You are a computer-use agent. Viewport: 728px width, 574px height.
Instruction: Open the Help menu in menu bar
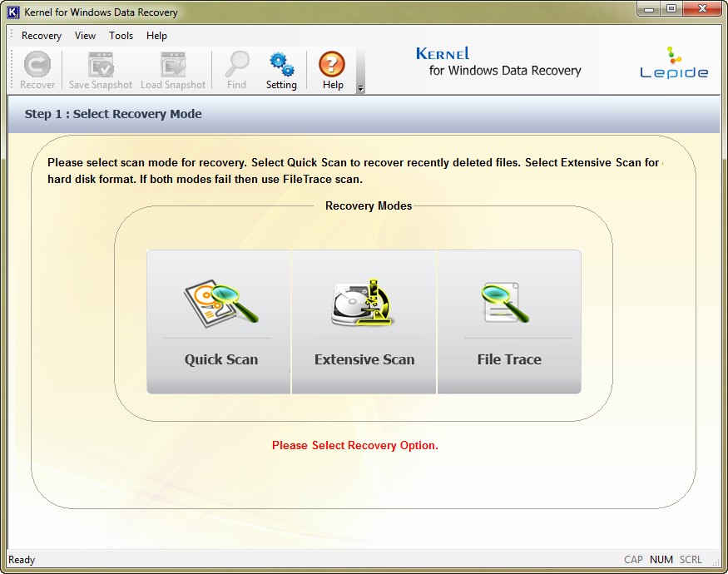pos(156,36)
